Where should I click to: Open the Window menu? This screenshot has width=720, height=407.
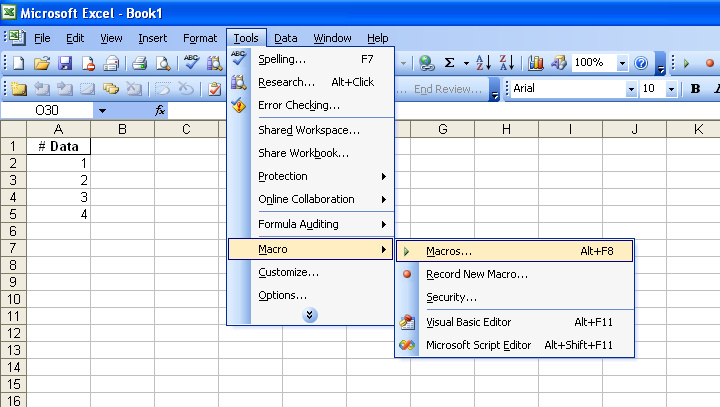click(332, 38)
